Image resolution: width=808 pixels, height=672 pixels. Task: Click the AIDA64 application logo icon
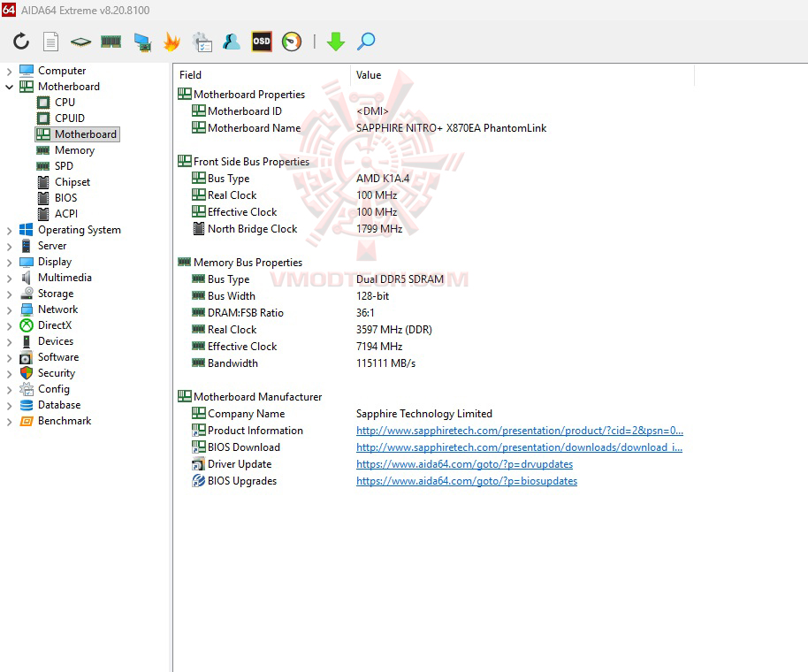9,9
